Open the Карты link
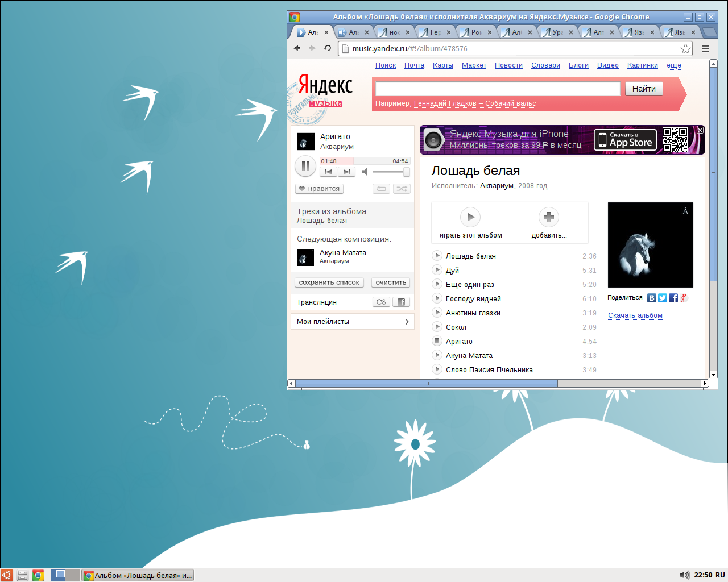The image size is (728, 582). coord(442,65)
